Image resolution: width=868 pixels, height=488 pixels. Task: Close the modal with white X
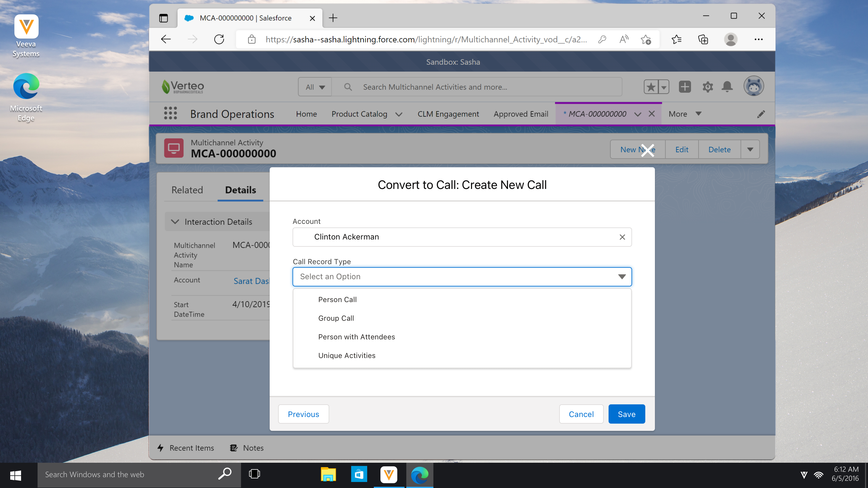[647, 150]
